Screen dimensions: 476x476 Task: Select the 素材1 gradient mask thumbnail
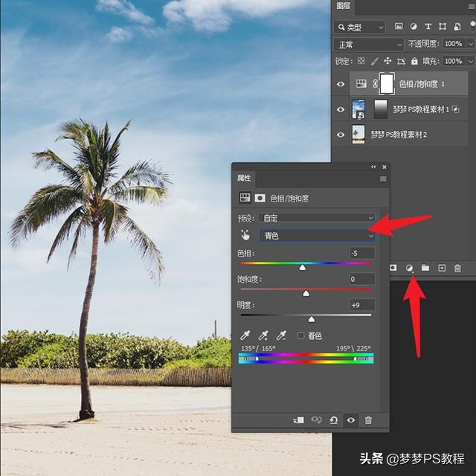coord(381,109)
